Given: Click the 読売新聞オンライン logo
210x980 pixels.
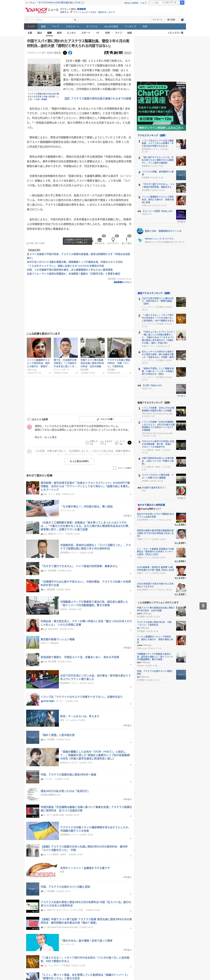Looking at the screenshot, I should pos(117,53).
